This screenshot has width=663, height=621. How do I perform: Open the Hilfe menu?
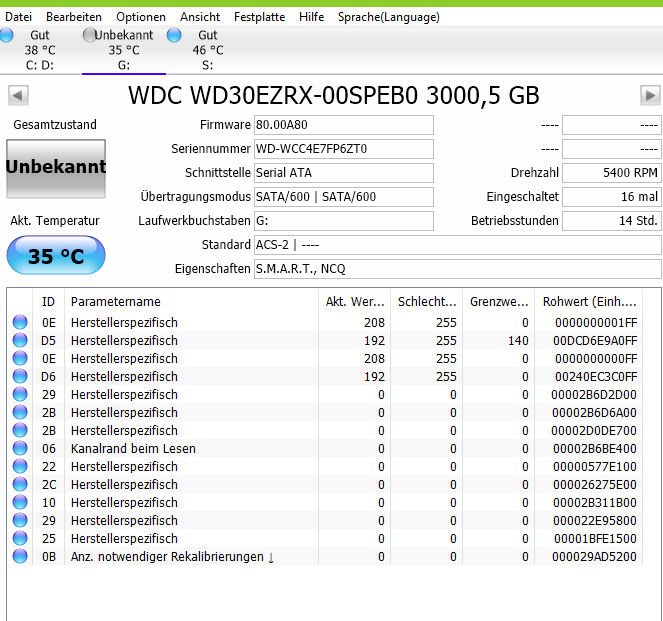coord(311,17)
